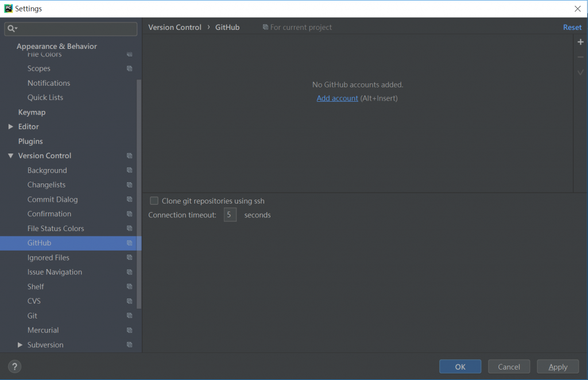Click the search magnifier icon in the settings filter
Screen dimensions: 588x380
pos(12,29)
